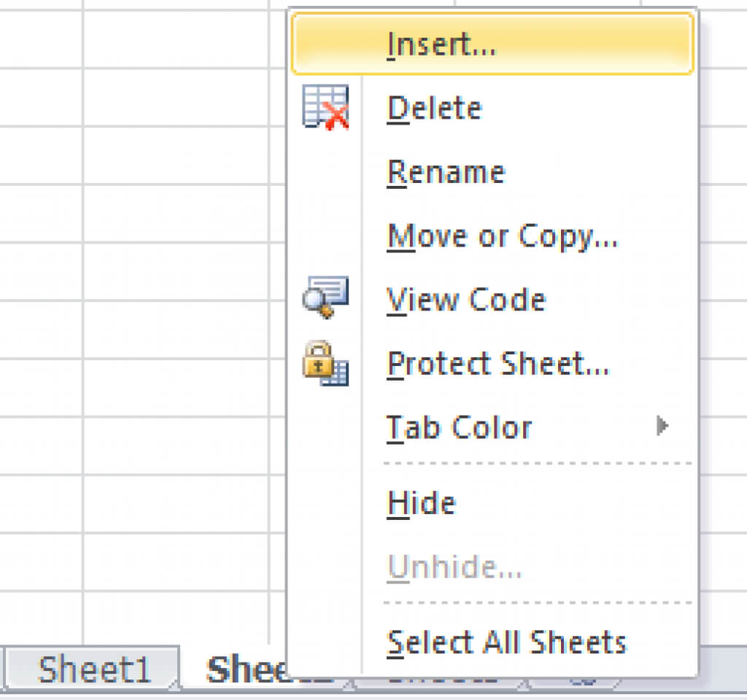Click the Protect Sheet padlock icon
This screenshot has height=700, width=747.
pos(325,363)
